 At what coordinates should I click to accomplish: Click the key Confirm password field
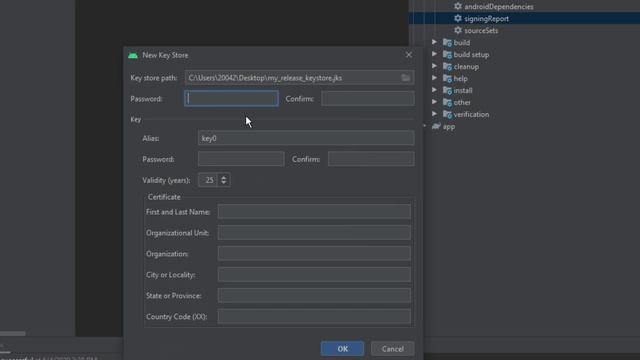(x=371, y=159)
